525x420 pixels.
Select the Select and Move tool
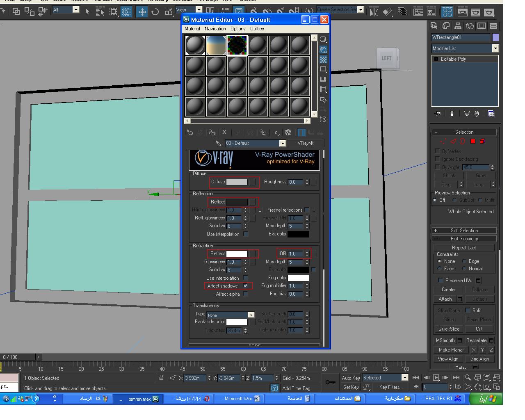pos(142,11)
